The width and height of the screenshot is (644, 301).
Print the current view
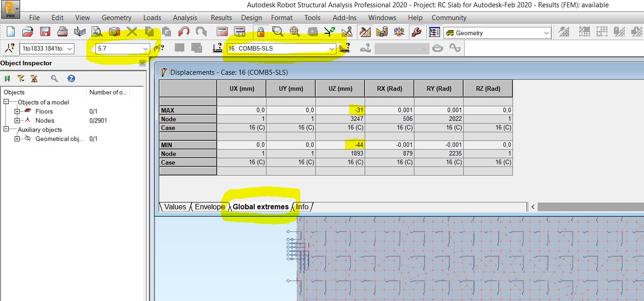click(62, 32)
